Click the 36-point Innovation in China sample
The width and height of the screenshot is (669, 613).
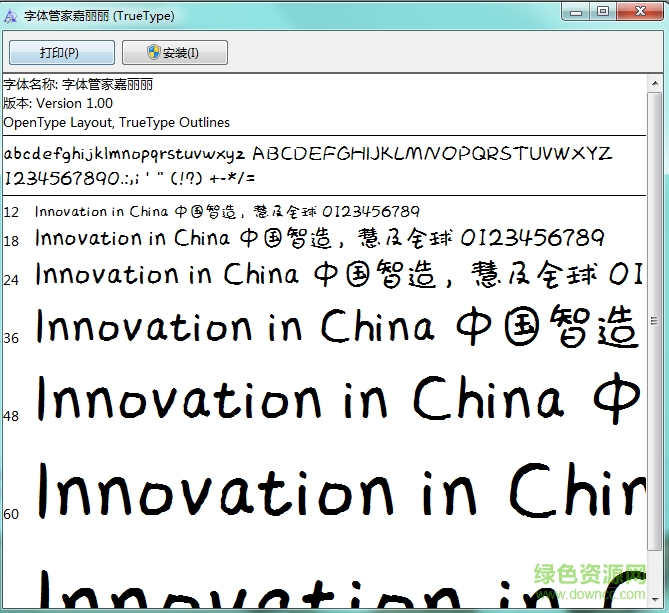point(336,328)
